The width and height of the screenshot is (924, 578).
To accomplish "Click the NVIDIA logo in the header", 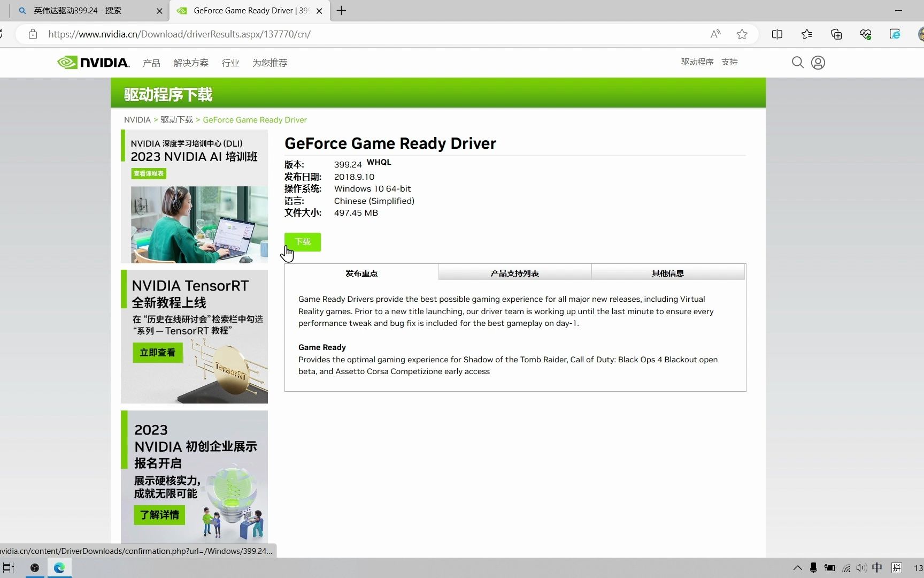I will (94, 63).
